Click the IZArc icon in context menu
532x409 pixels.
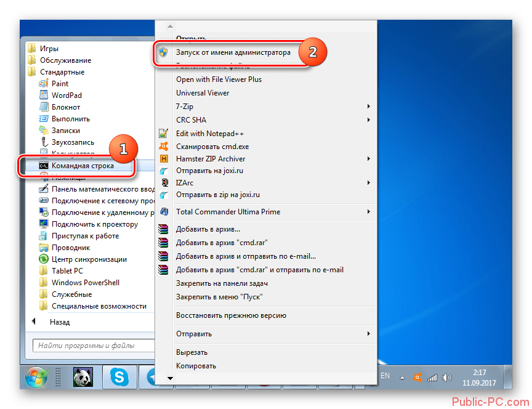coord(164,182)
